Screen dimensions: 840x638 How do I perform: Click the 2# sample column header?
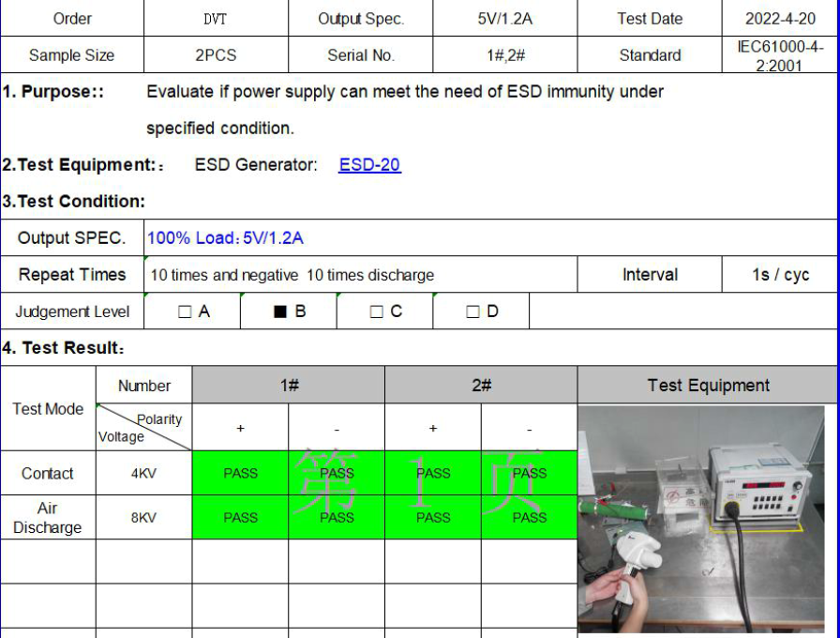pyautogui.click(x=481, y=385)
